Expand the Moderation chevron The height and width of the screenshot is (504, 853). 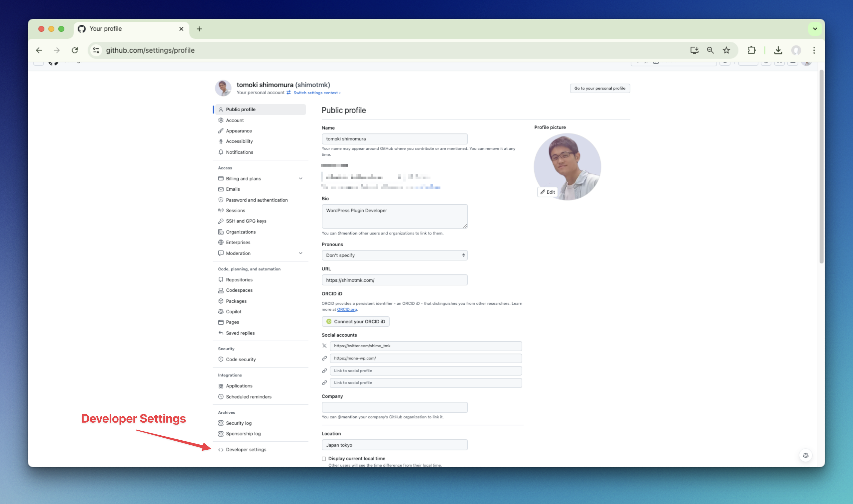pyautogui.click(x=300, y=253)
